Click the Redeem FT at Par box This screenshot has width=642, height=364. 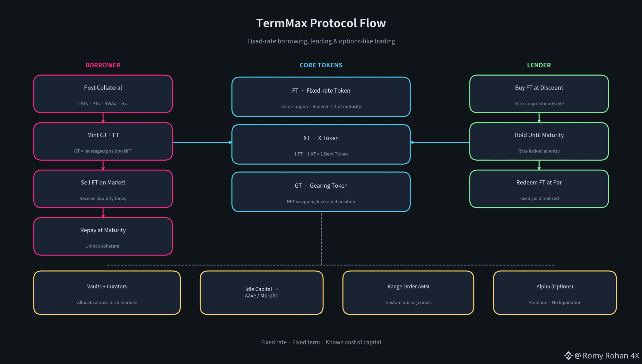[539, 189]
